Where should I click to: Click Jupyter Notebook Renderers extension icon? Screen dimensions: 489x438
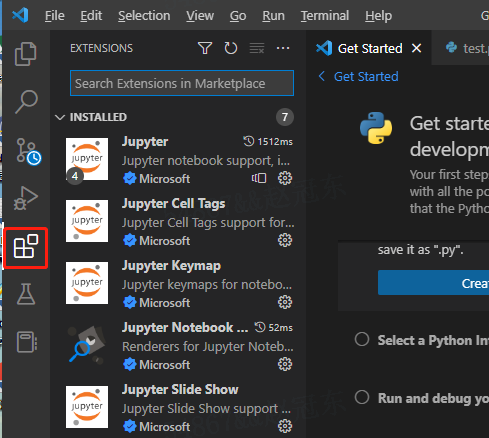87,345
